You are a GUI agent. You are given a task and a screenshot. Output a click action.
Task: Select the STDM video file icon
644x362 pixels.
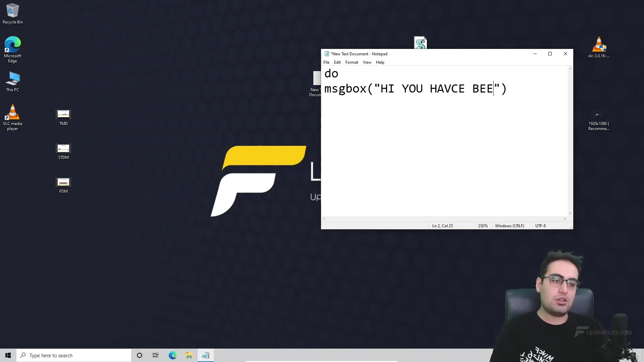tap(63, 148)
